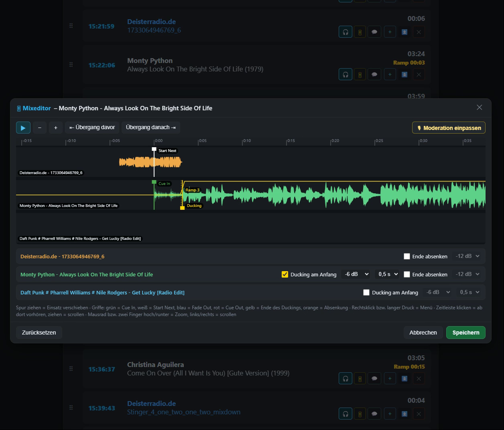Go to Übergang davor

coord(92,128)
